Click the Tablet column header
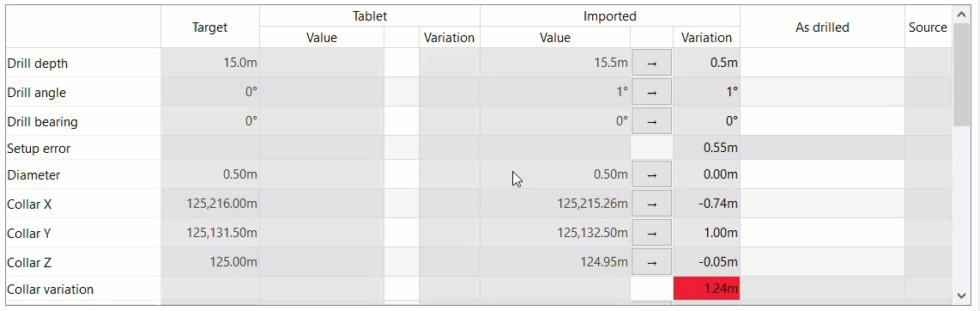This screenshot has height=311, width=980. click(x=370, y=16)
